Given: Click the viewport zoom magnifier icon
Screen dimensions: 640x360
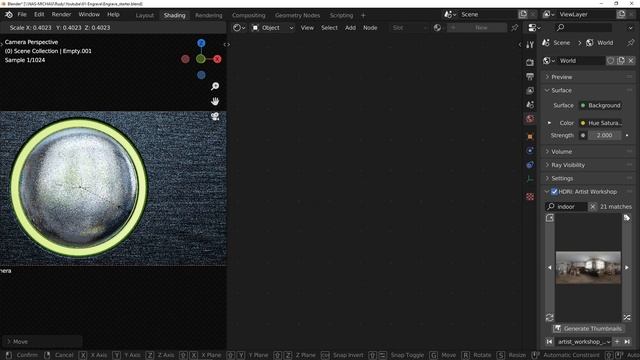Looking at the screenshot, I should click(215, 86).
